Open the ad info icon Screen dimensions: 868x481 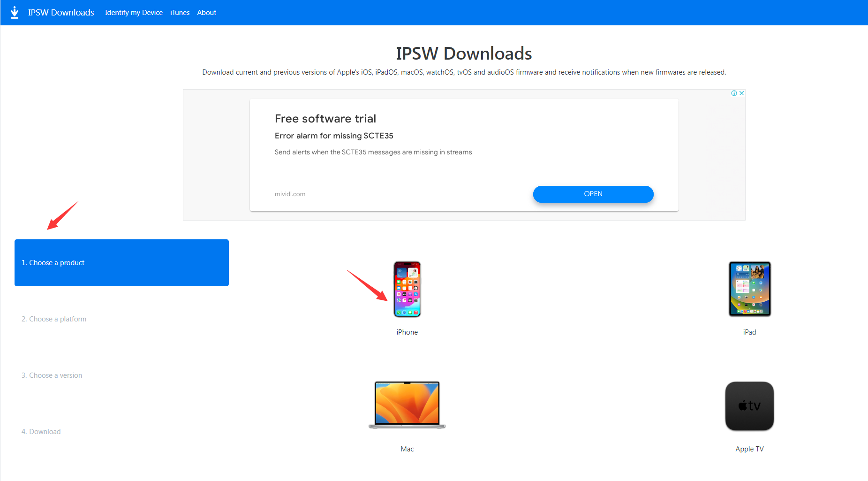[734, 93]
